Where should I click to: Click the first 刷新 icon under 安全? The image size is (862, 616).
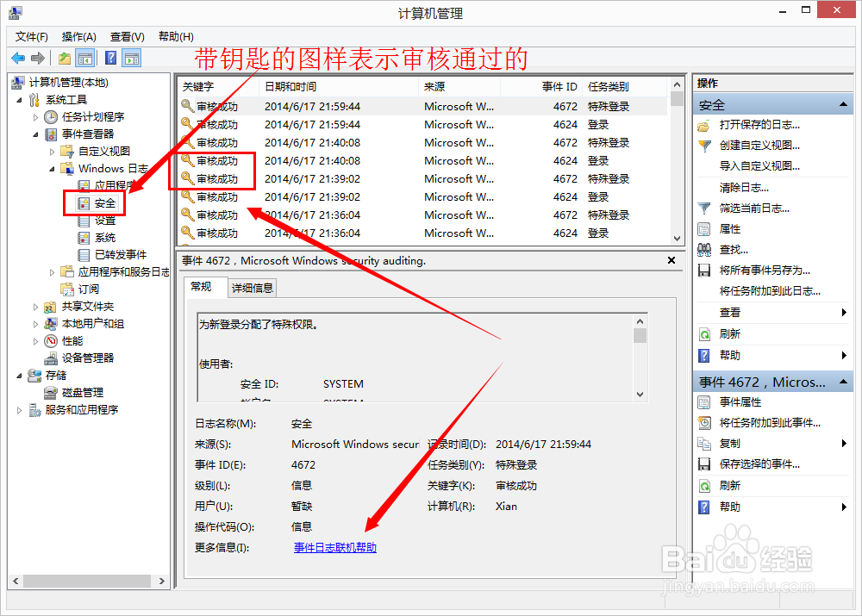704,334
